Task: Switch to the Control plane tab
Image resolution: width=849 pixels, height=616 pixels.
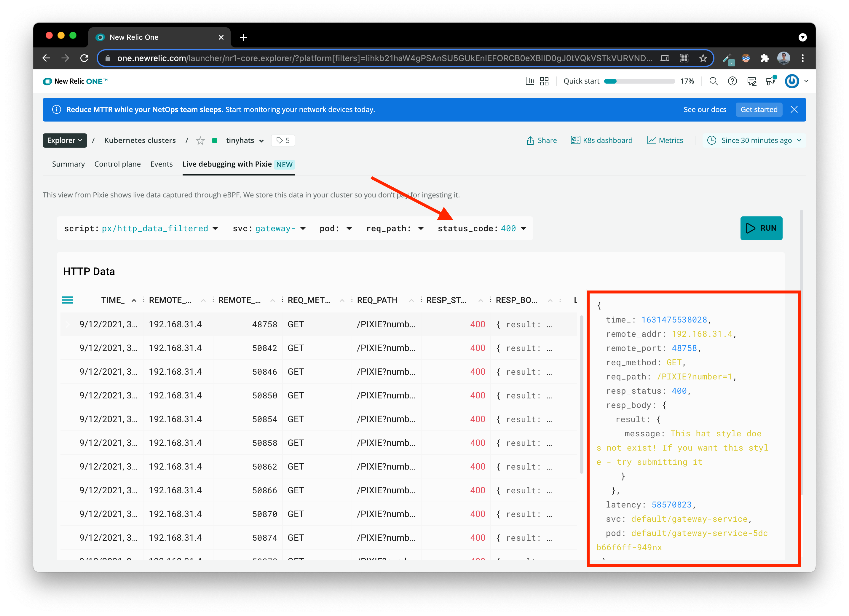Action: click(118, 164)
